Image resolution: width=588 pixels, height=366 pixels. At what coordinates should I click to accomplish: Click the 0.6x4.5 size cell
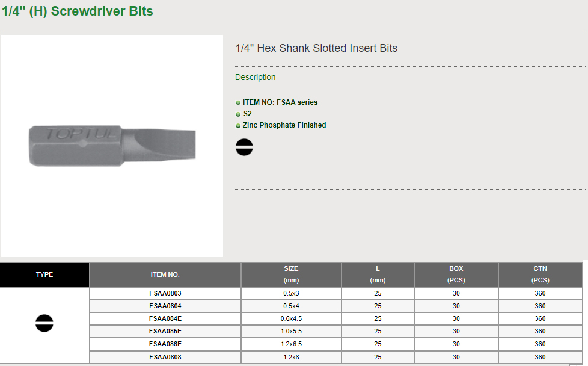(291, 318)
